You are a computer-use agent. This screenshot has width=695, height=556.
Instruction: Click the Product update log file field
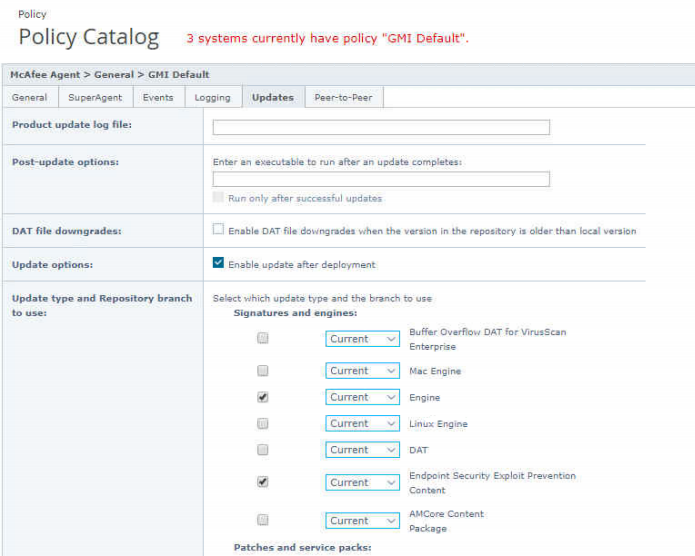pyautogui.click(x=381, y=127)
